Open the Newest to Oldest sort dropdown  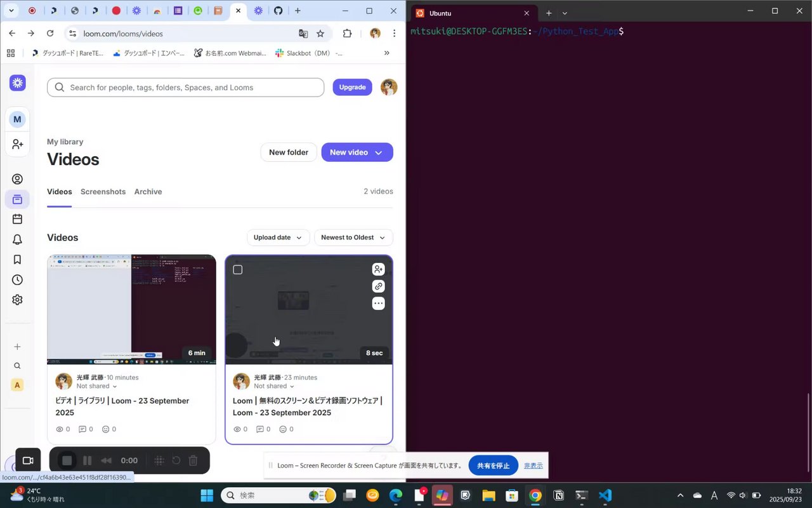pyautogui.click(x=353, y=237)
